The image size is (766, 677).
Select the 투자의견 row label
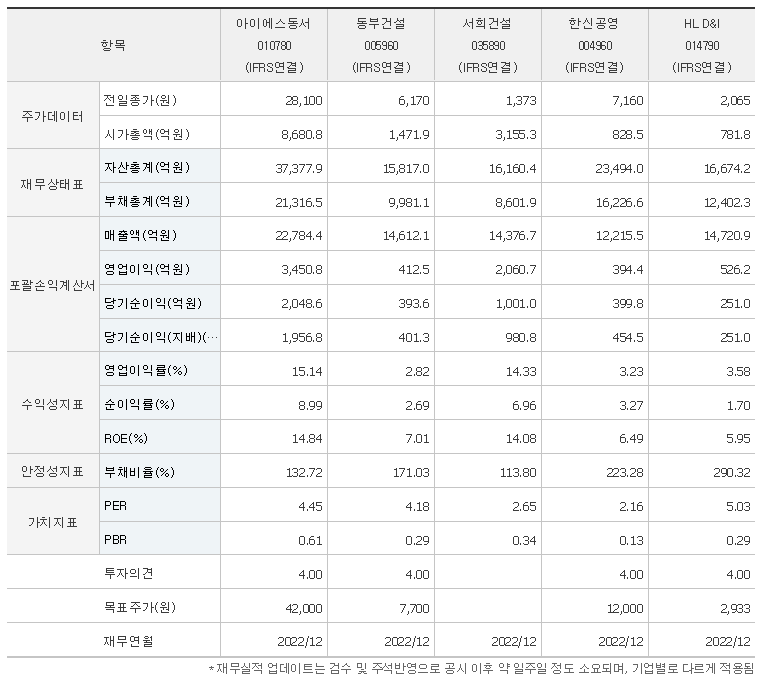(x=128, y=573)
